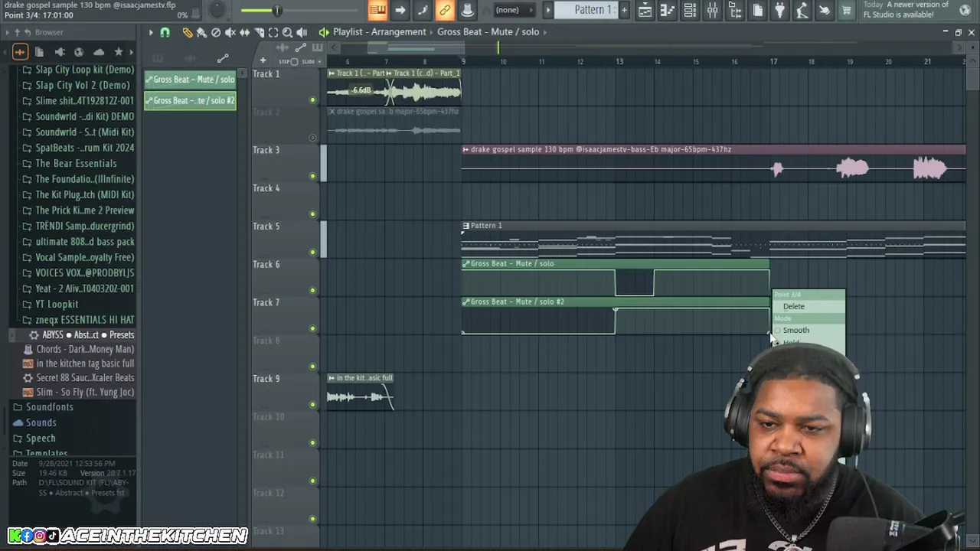
Task: Select the Delete tool in the playlist
Action: [x=216, y=32]
